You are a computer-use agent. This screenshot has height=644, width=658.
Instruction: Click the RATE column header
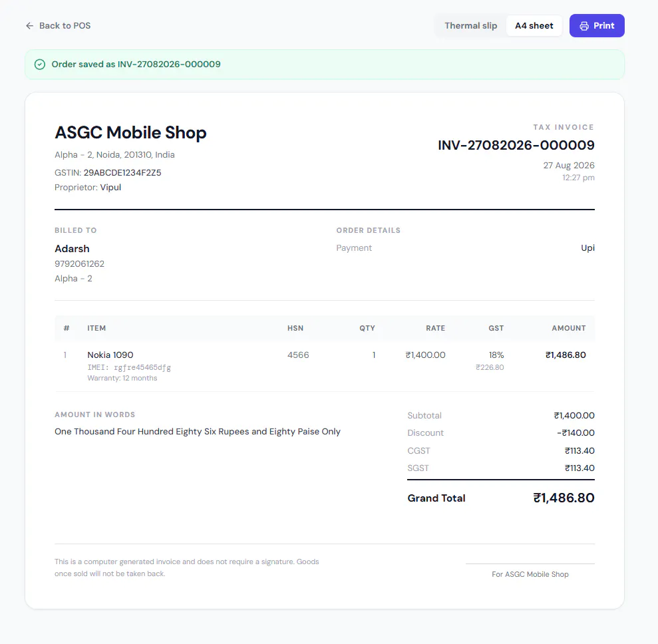(436, 328)
